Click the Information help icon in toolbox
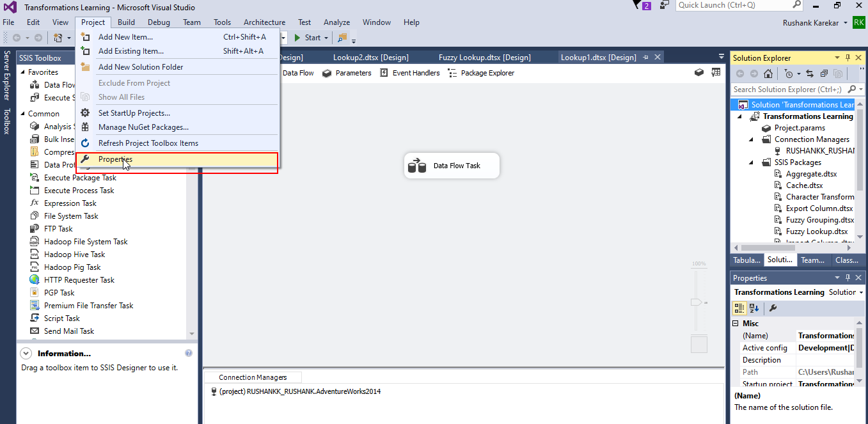The height and width of the screenshot is (424, 868). [189, 353]
